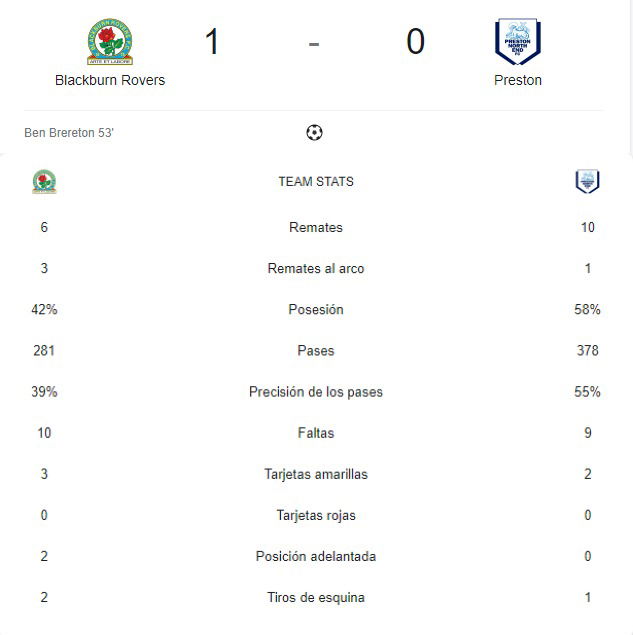Click small Blackburn crest in Team Stats

click(45, 181)
